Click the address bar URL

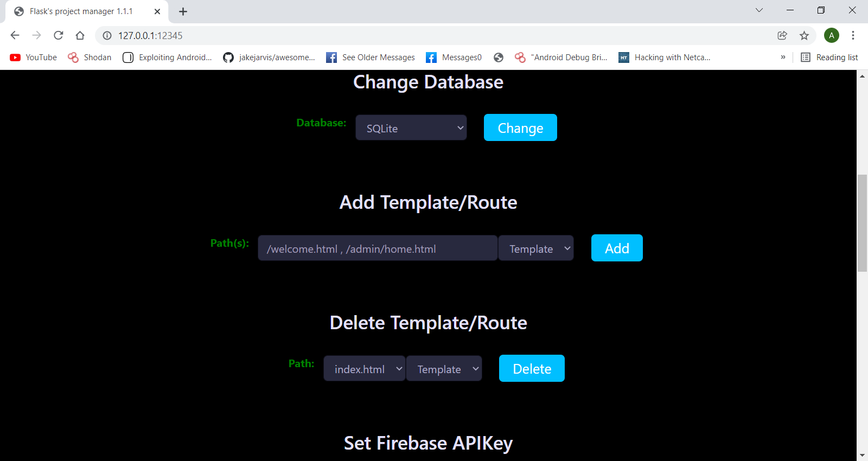[x=150, y=36]
